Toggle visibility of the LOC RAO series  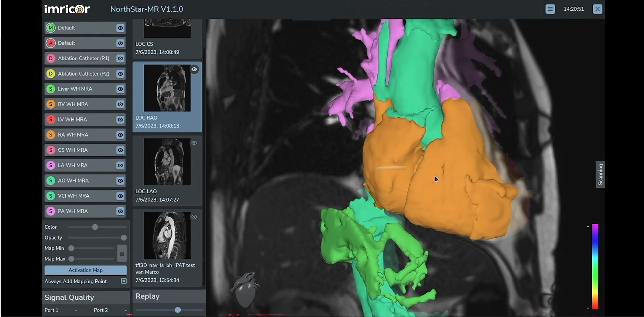pos(194,69)
